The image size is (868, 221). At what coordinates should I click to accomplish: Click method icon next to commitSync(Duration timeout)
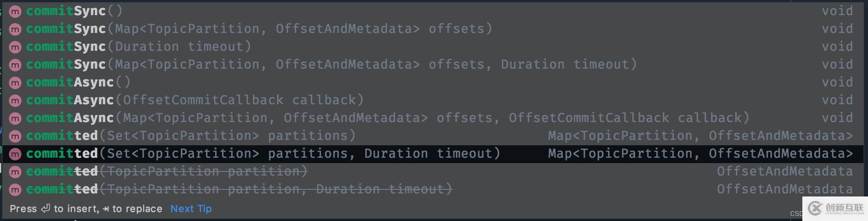coord(15,47)
